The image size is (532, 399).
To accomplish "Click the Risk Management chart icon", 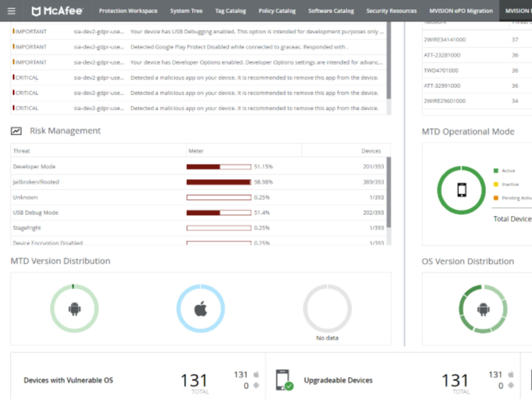I will coord(16,131).
